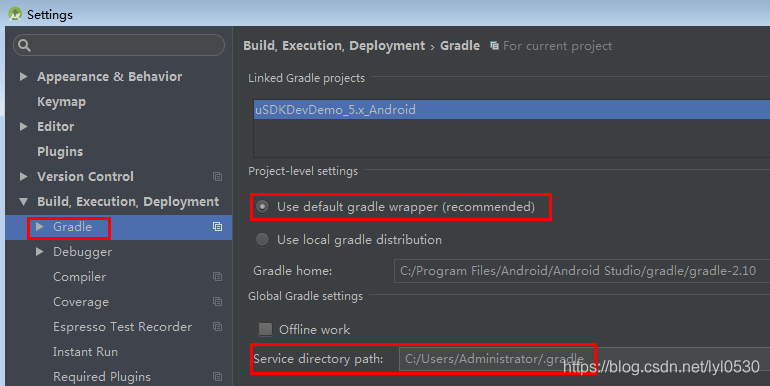Select uSDKDevDemo_5.x_Android linked project

(x=512, y=110)
